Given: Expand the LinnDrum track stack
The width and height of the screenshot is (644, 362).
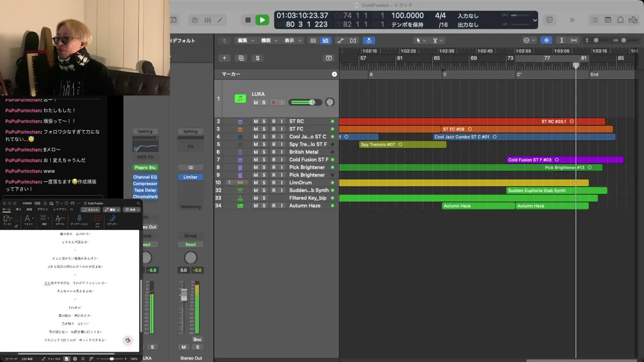Looking at the screenshot, I should 229,183.
